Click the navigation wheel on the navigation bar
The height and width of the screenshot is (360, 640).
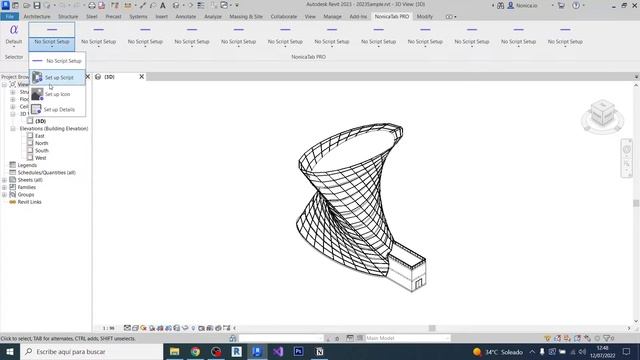tap(627, 149)
